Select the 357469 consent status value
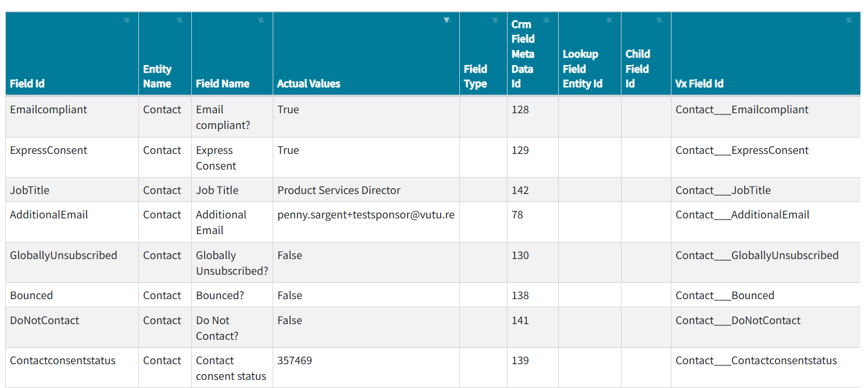 pos(295,361)
